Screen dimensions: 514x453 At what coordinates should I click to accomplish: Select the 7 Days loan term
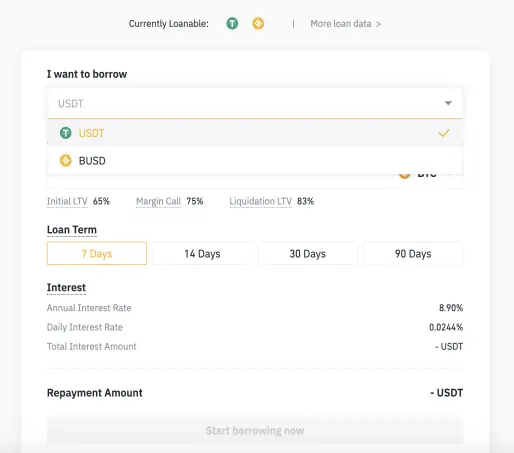(97, 253)
